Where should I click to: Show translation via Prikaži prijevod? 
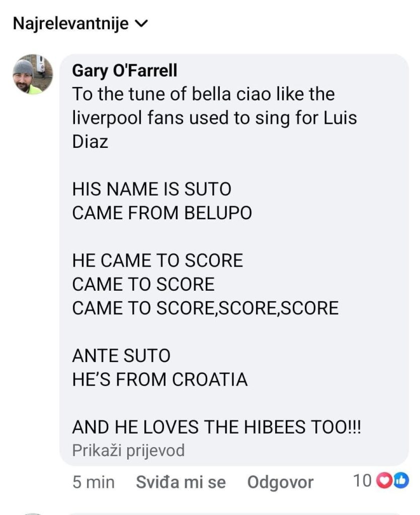coord(128,450)
